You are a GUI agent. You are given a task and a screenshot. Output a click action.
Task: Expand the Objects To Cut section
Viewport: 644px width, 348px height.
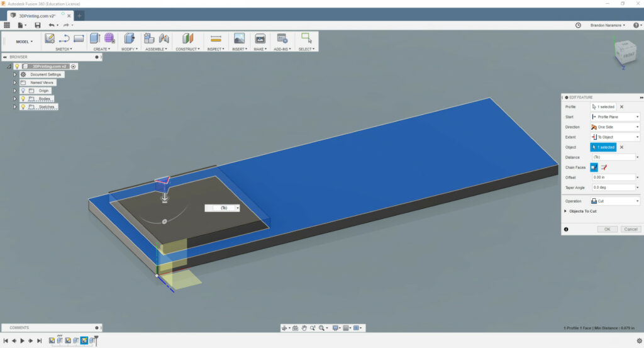[x=565, y=211]
